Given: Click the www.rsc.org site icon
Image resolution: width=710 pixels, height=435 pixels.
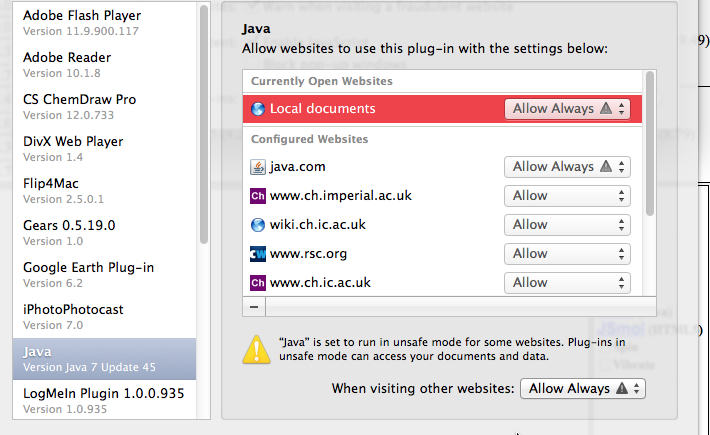Looking at the screenshot, I should click(x=258, y=254).
